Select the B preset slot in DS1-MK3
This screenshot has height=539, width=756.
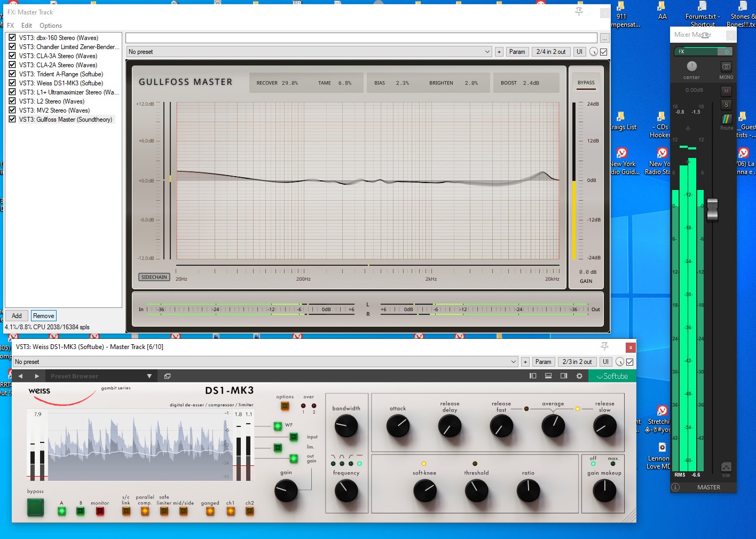(x=80, y=511)
